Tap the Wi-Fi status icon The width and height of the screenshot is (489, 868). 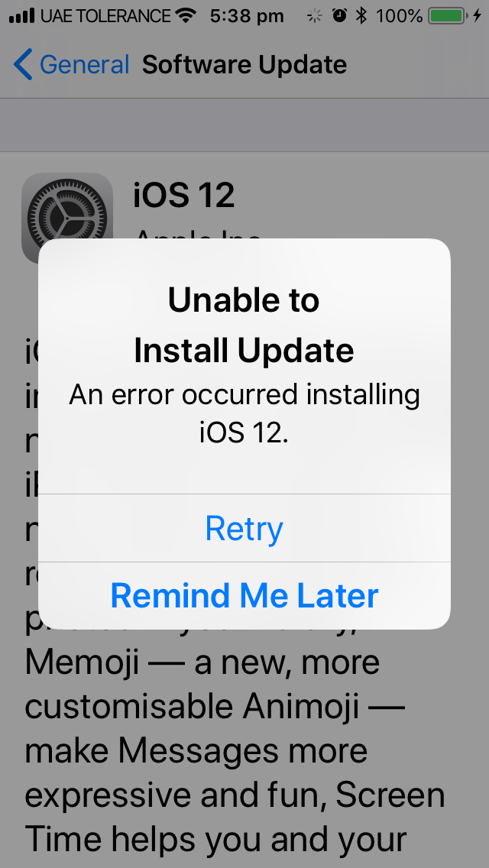186,15
